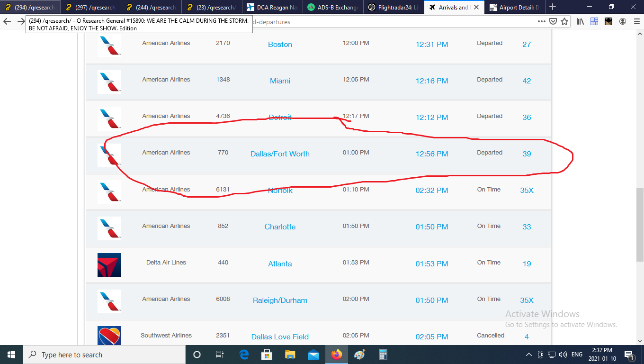Open network status tray icon

tap(552, 355)
